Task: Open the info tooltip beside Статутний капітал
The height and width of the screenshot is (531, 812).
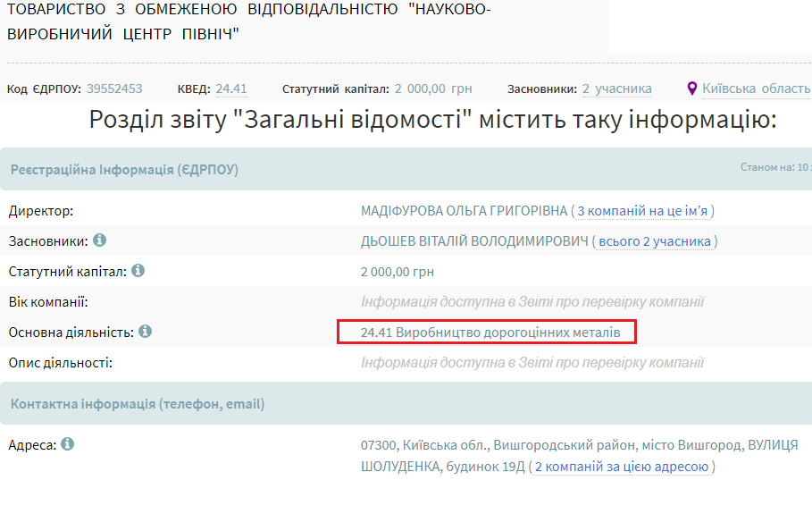Action: click(138, 270)
